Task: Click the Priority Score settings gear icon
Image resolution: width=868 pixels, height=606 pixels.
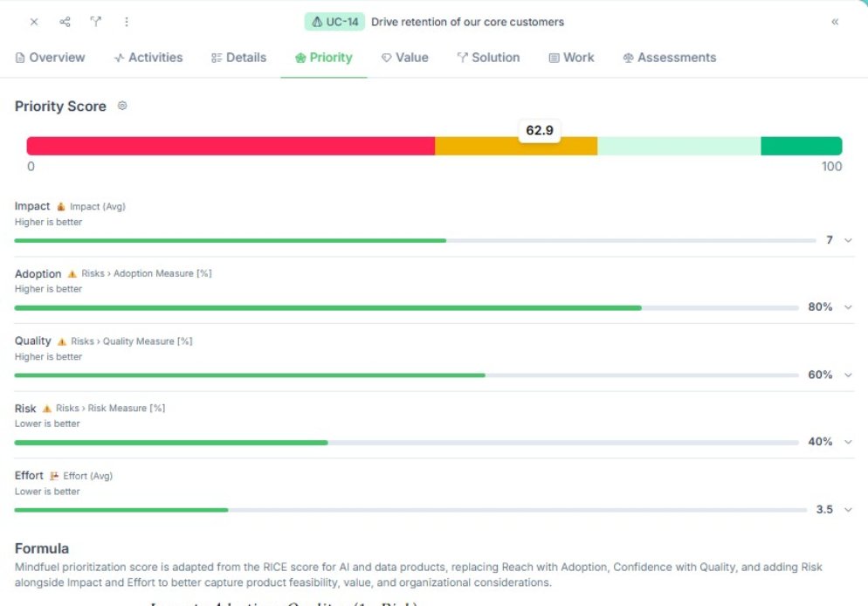Action: click(x=122, y=106)
